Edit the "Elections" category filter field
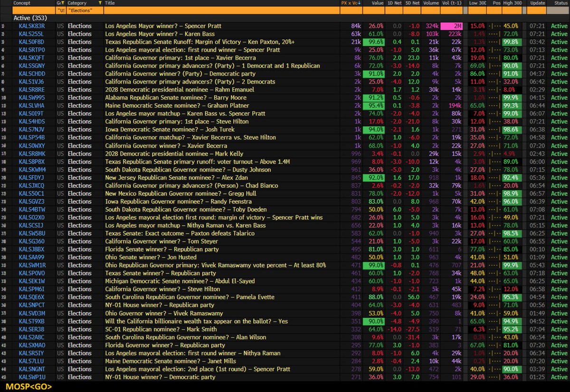 (85, 10)
